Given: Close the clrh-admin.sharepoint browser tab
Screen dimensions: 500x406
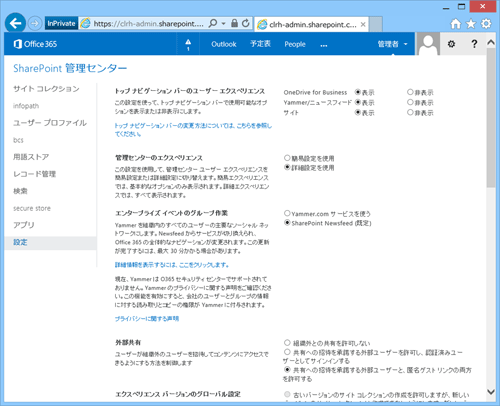Looking at the screenshot, I should click(x=363, y=24).
